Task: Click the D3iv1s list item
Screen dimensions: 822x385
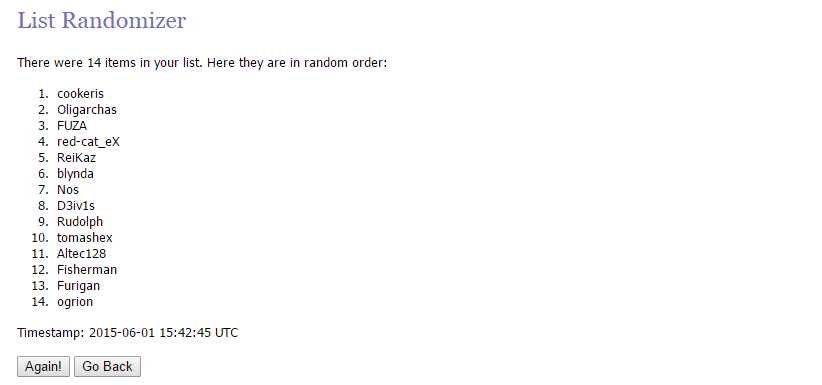Action: (76, 206)
